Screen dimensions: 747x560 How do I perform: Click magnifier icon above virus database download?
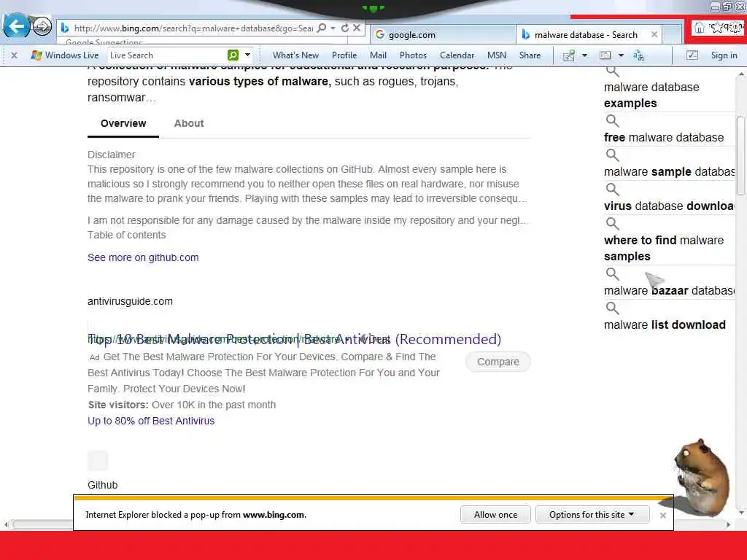pos(612,190)
